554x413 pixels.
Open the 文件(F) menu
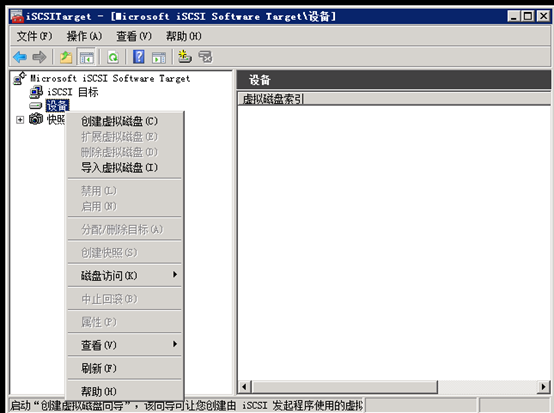point(35,36)
